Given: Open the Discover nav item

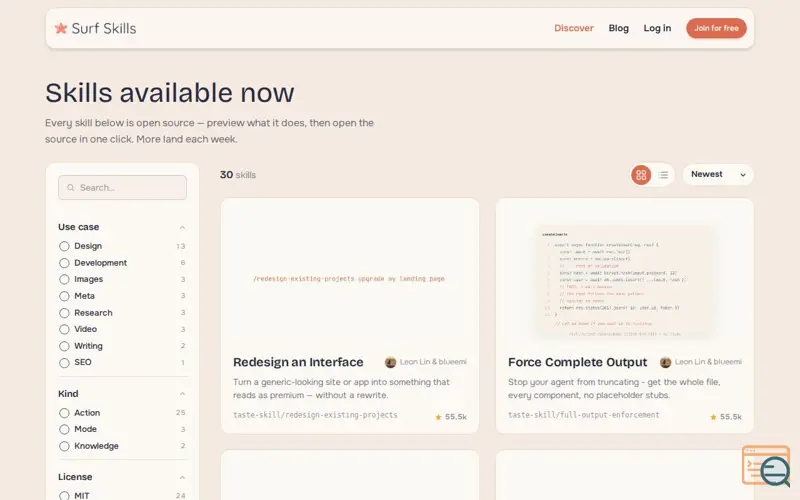Looking at the screenshot, I should click(574, 28).
